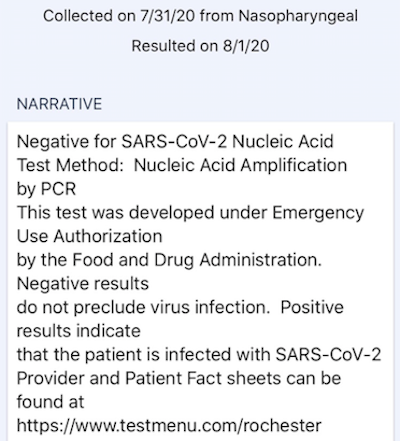Image resolution: width=400 pixels, height=441 pixels.
Task: Click the 'results indicate' line
Action: click(x=79, y=331)
